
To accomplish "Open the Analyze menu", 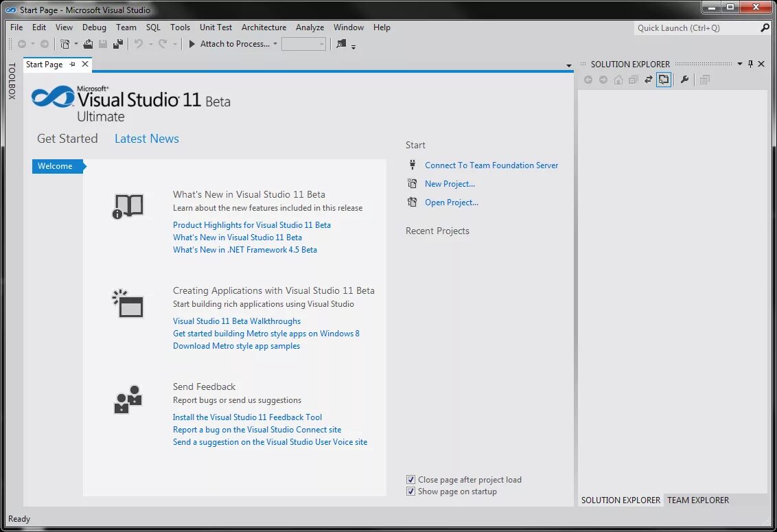I will [310, 27].
